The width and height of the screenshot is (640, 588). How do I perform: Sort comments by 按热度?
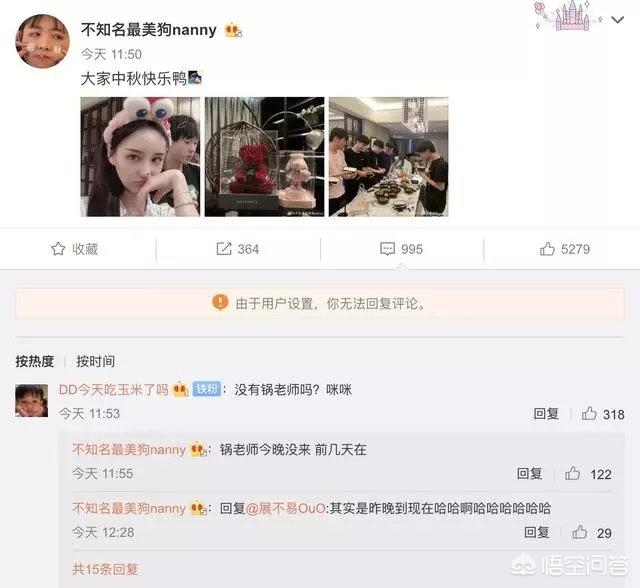(x=35, y=361)
